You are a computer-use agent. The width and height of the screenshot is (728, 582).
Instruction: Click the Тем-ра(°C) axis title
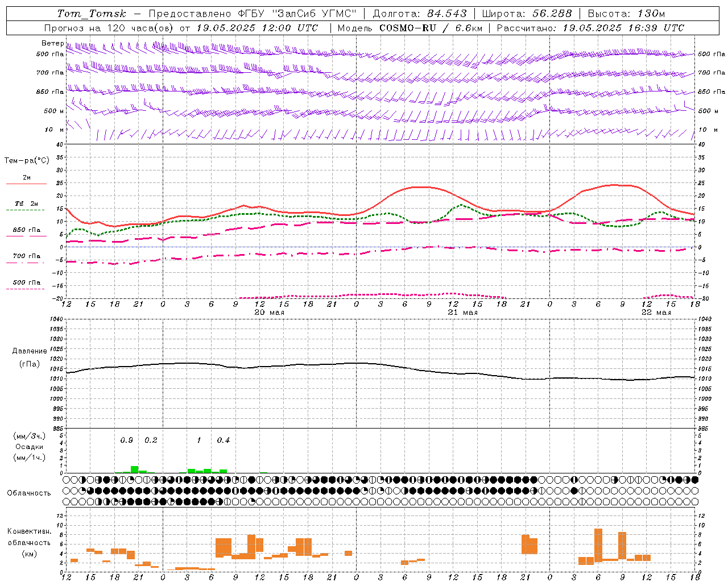tap(27, 161)
